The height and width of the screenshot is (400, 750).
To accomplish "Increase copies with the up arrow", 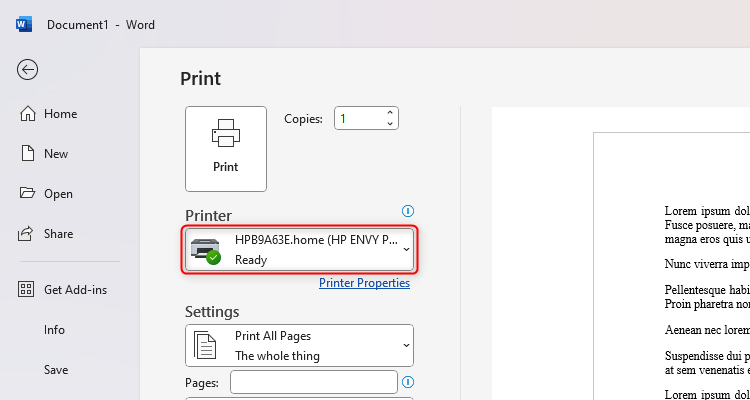I will 389,112.
